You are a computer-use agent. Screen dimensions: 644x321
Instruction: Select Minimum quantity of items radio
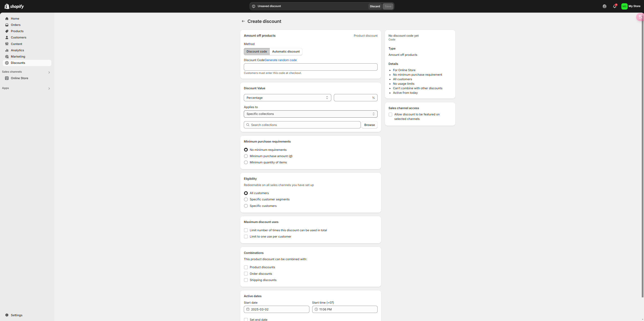click(246, 162)
